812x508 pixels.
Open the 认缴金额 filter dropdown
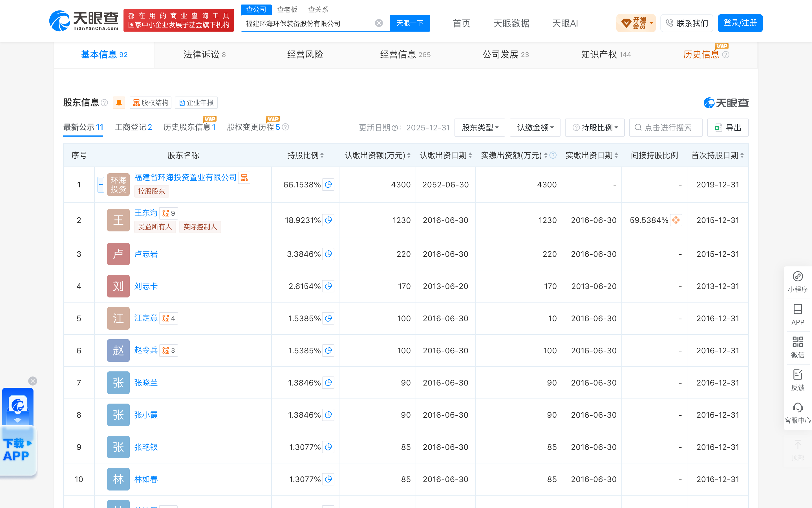point(535,128)
